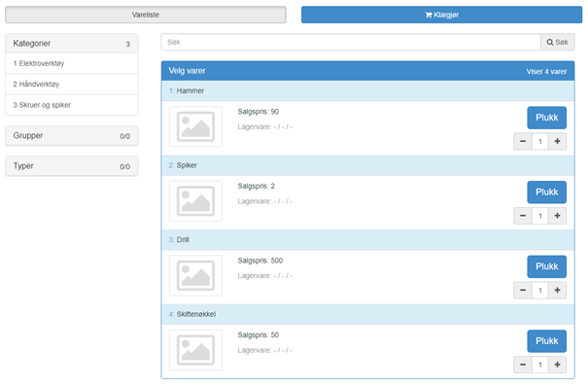Click Plukk for Hammer
The width and height of the screenshot is (588, 385).
coord(547,118)
